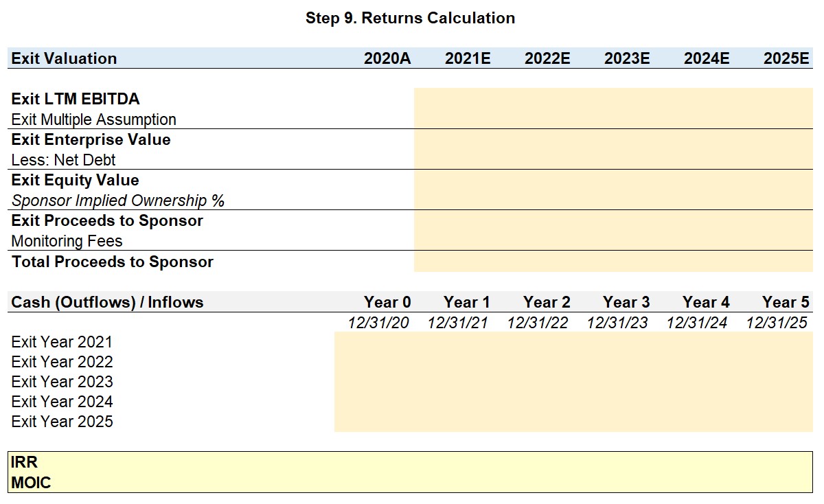Click the Exit LTM EBITDA row label
The height and width of the screenshot is (504, 824).
[x=76, y=99]
